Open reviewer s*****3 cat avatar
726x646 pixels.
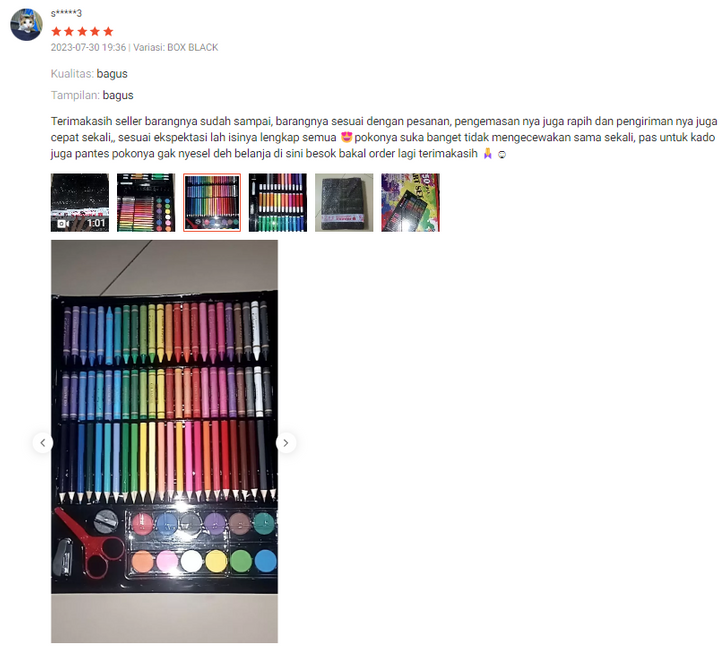point(26,25)
